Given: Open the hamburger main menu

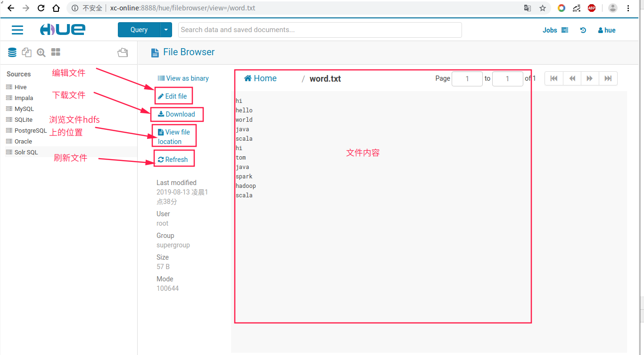Looking at the screenshot, I should point(17,30).
